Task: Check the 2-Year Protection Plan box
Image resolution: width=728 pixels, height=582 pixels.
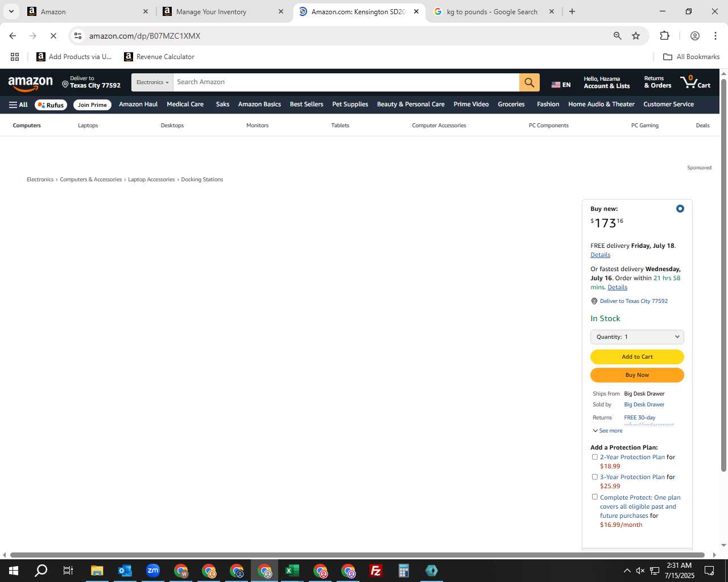Action: (595, 457)
